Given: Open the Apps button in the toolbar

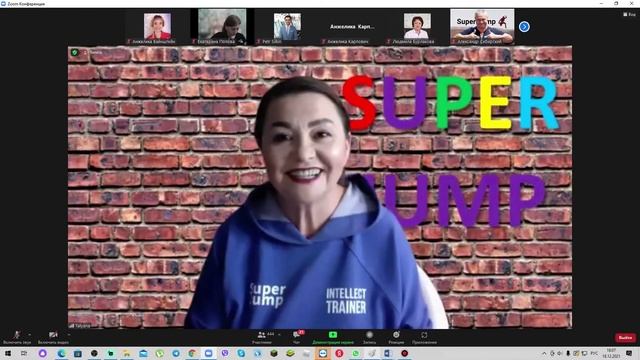Looking at the screenshot, I should pyautogui.click(x=424, y=338).
